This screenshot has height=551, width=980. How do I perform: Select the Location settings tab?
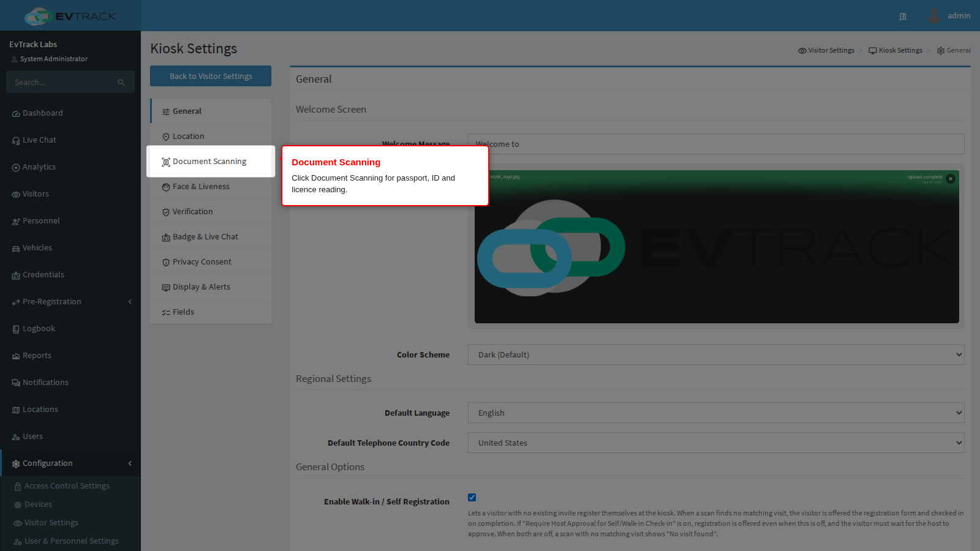pyautogui.click(x=211, y=137)
